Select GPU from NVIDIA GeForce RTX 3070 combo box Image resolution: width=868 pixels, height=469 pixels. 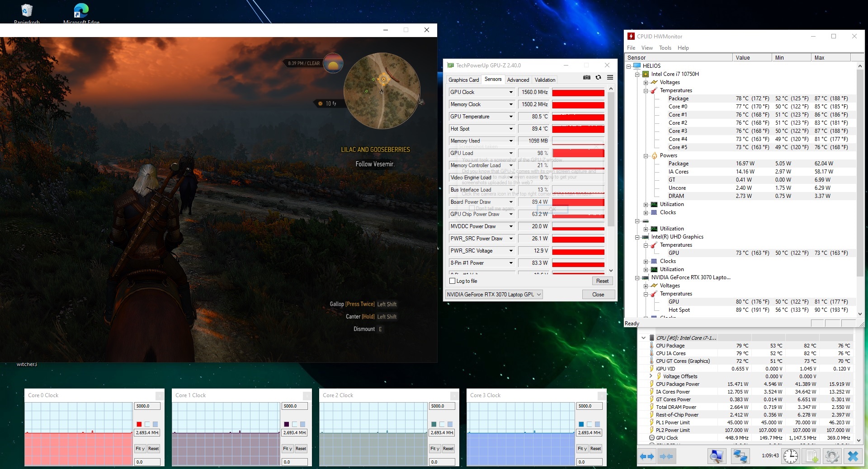[494, 295]
